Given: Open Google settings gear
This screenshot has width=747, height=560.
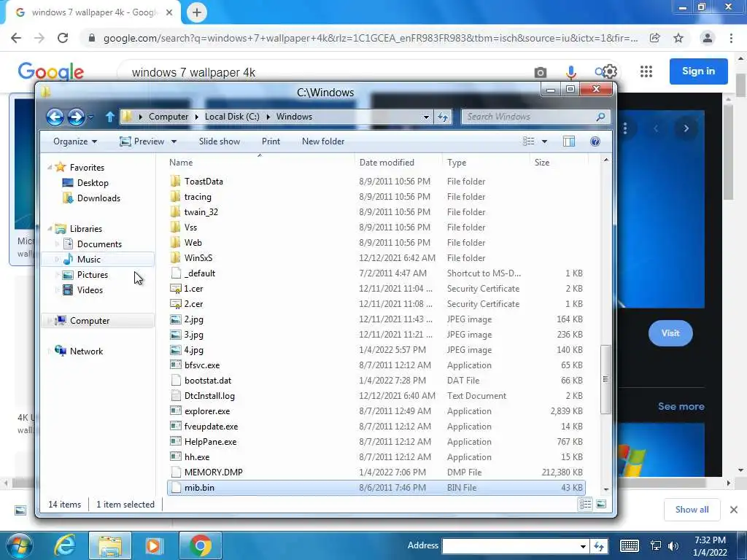Looking at the screenshot, I should 610,72.
